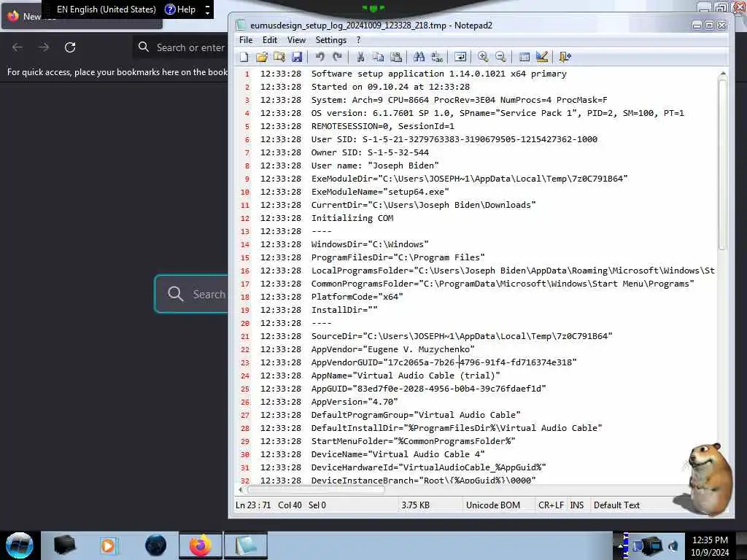
Task: Zoom in with the magnifier plus icon
Action: pyautogui.click(x=483, y=57)
